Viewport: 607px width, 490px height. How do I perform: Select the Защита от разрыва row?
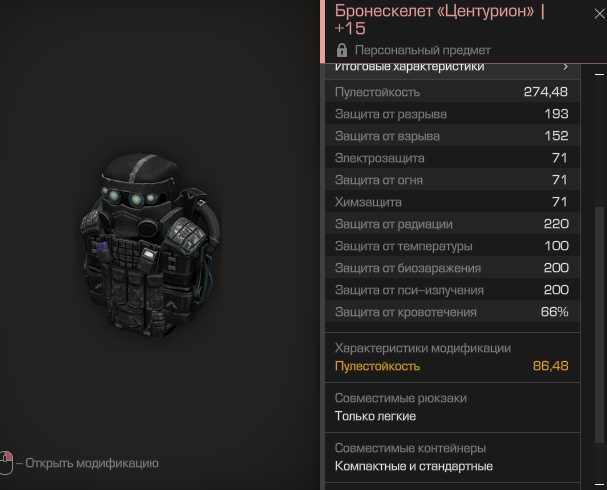click(x=452, y=114)
